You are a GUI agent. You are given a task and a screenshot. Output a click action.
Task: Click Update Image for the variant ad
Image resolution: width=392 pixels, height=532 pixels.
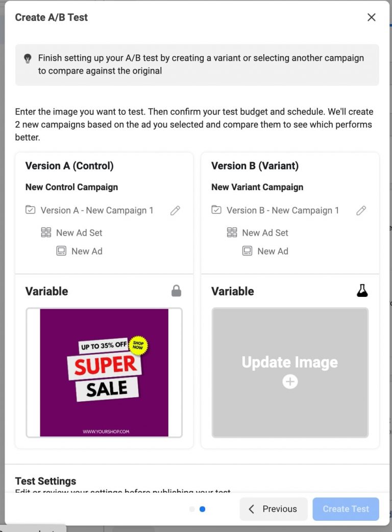tap(289, 362)
